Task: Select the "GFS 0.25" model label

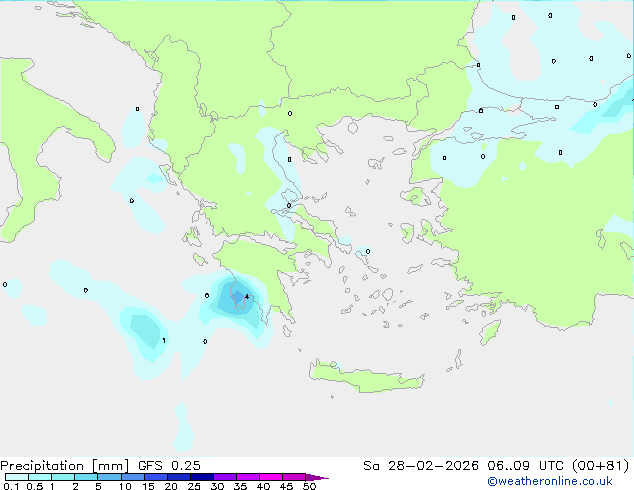Action: click(x=169, y=466)
